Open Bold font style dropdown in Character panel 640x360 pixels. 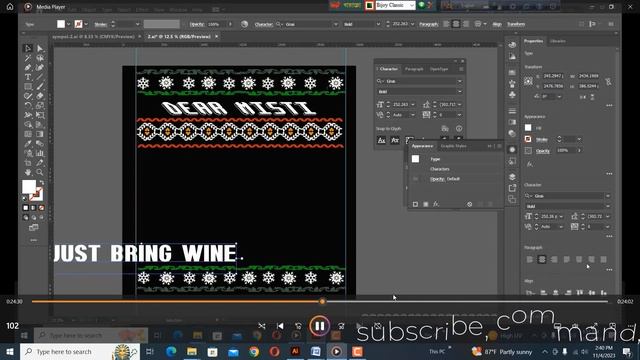point(460,92)
